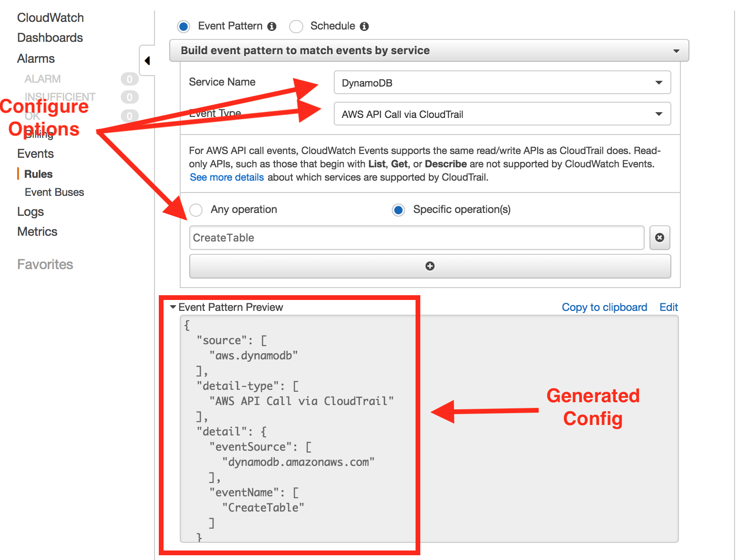Click Edit next to the pattern preview
The height and width of the screenshot is (560, 736).
point(669,307)
